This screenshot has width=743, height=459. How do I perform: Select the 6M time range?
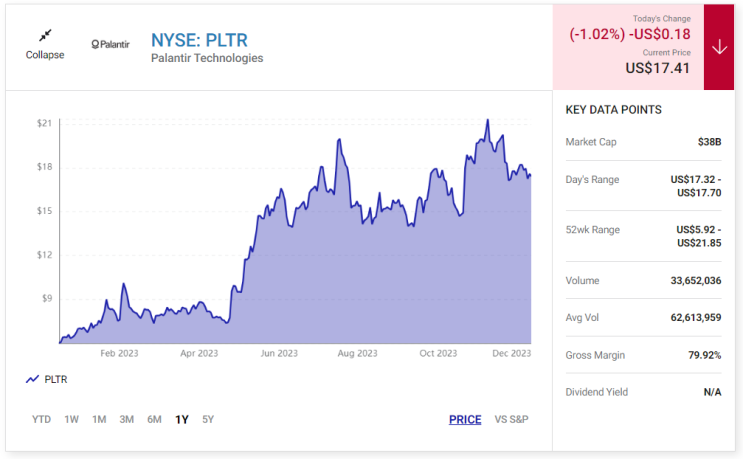coord(154,419)
